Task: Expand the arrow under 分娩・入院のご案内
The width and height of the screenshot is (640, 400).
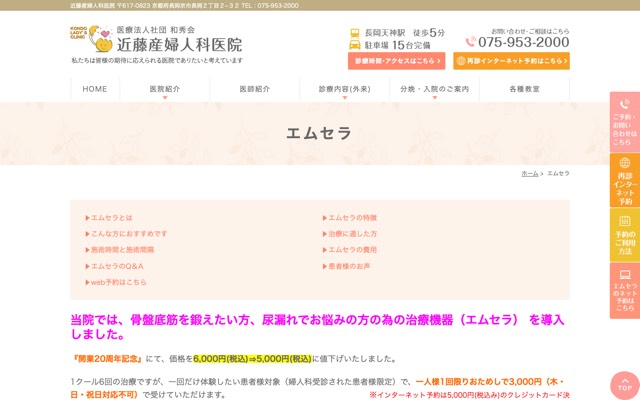Action: (435, 98)
